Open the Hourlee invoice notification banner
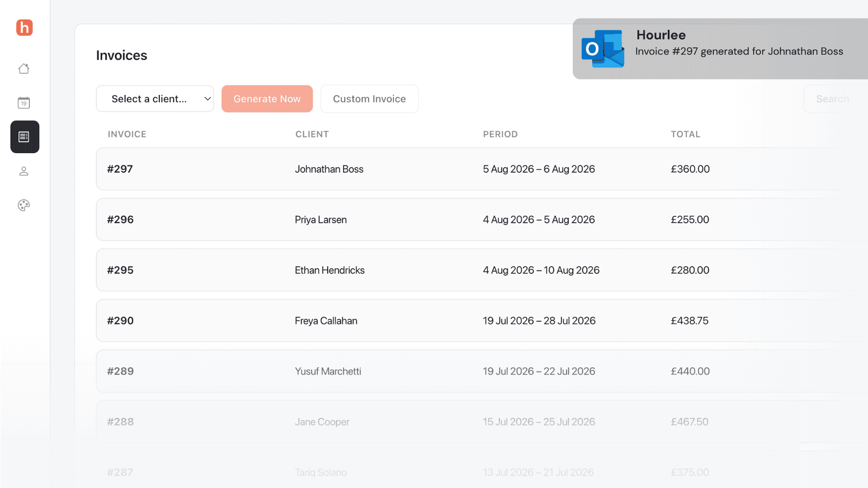 click(720, 49)
